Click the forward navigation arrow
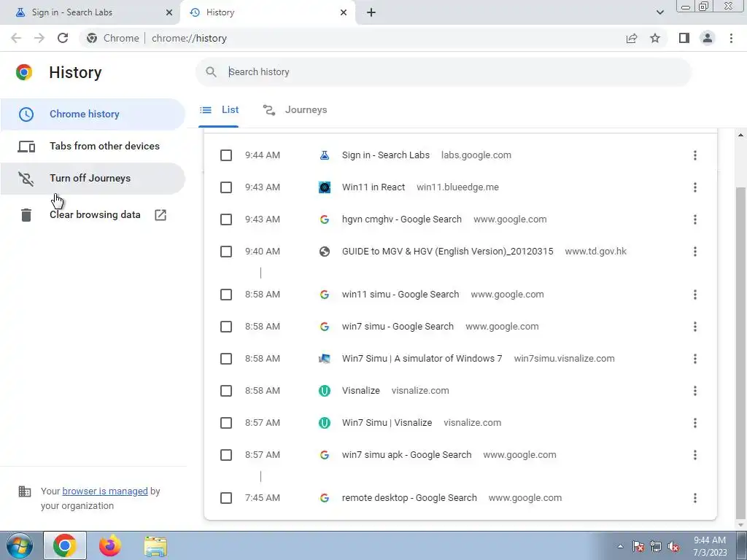The height and width of the screenshot is (560, 747). click(x=39, y=38)
